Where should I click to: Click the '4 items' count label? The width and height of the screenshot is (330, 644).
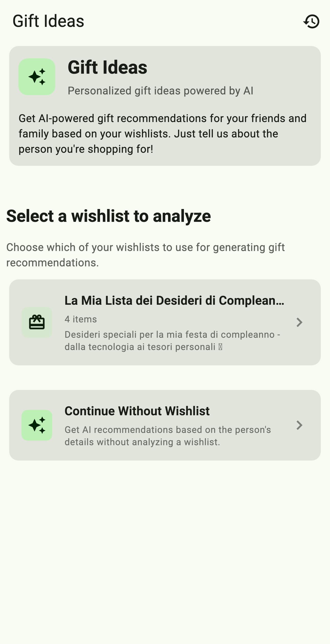(81, 319)
